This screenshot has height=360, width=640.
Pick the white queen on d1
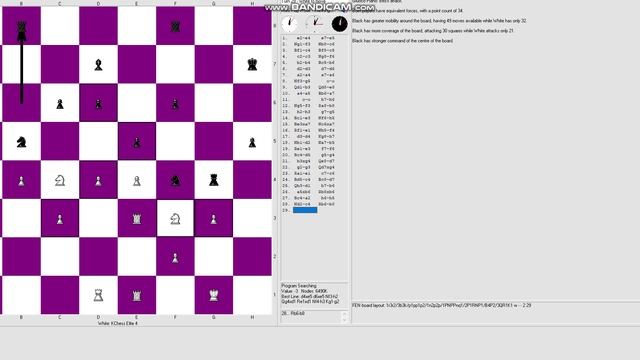pyautogui.click(x=98, y=295)
